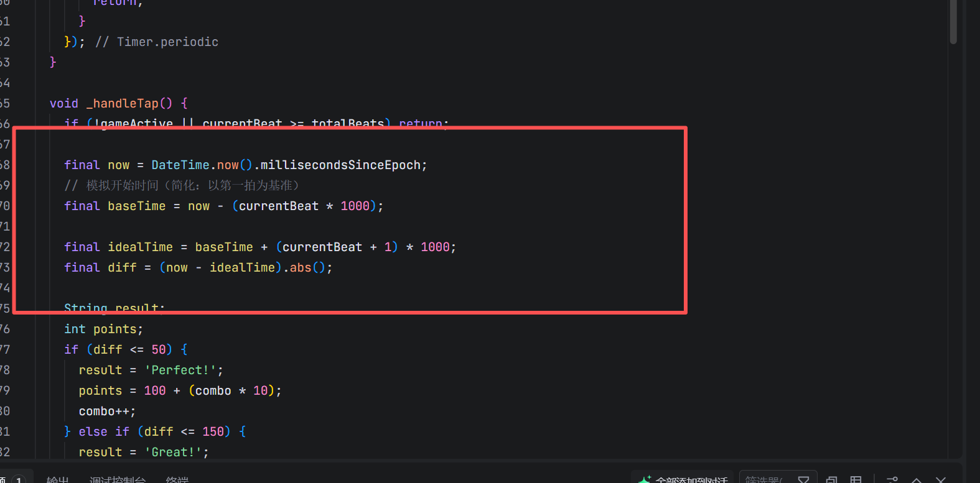Click the 'diff <= 50' condition

click(129, 349)
